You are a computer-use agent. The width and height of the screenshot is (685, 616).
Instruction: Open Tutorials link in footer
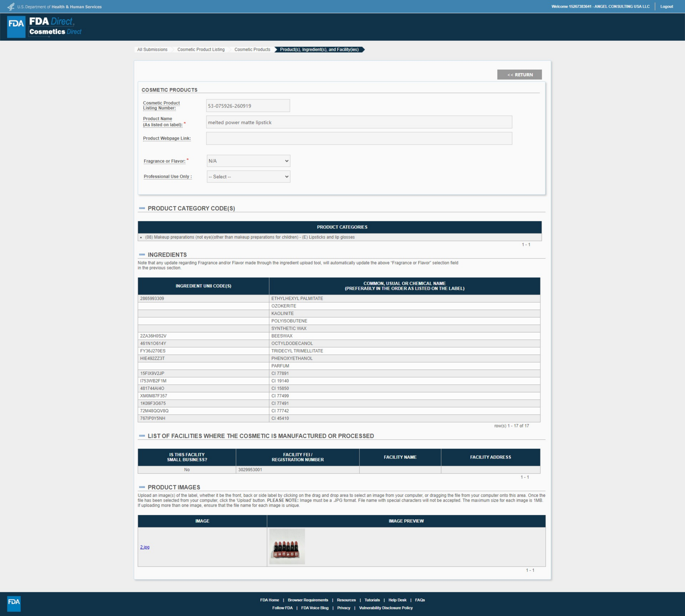click(x=372, y=600)
